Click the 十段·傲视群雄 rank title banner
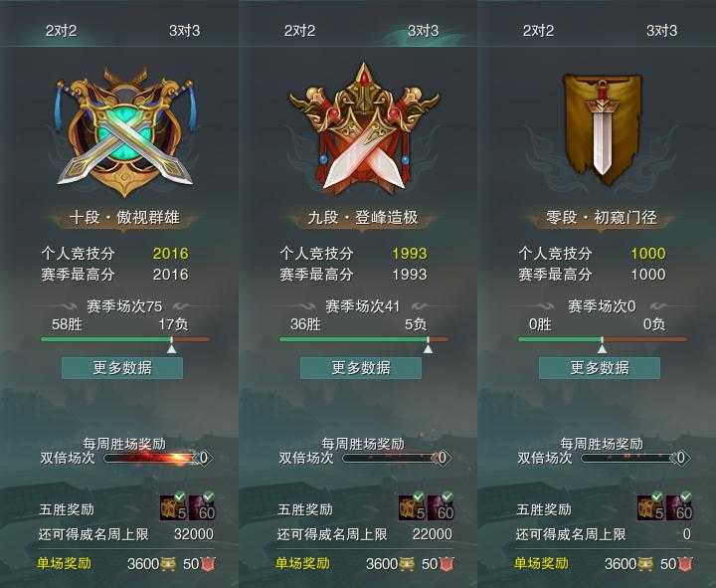The image size is (716, 588). (124, 218)
